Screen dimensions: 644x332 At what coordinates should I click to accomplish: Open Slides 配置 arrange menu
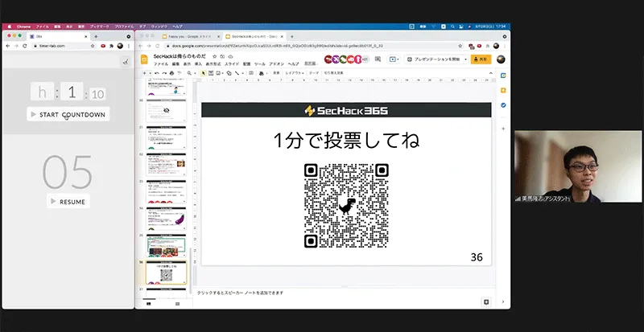pyautogui.click(x=247, y=64)
